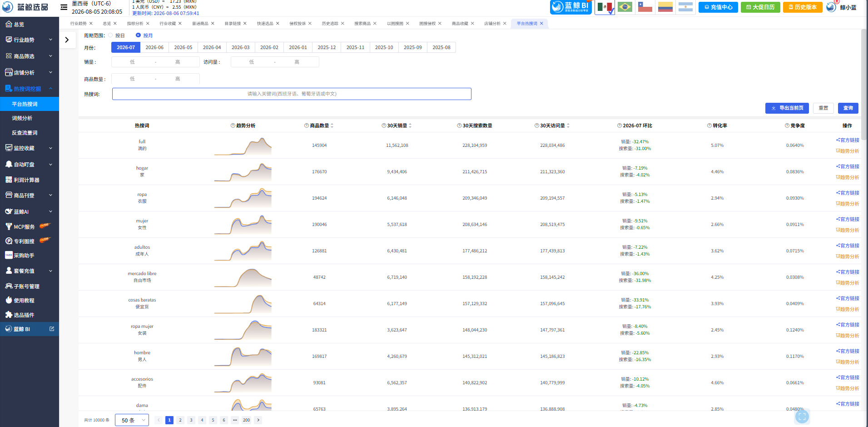The width and height of the screenshot is (868, 427).
Task: Toggle the hamburger sidebar menu icon
Action: (x=64, y=7)
